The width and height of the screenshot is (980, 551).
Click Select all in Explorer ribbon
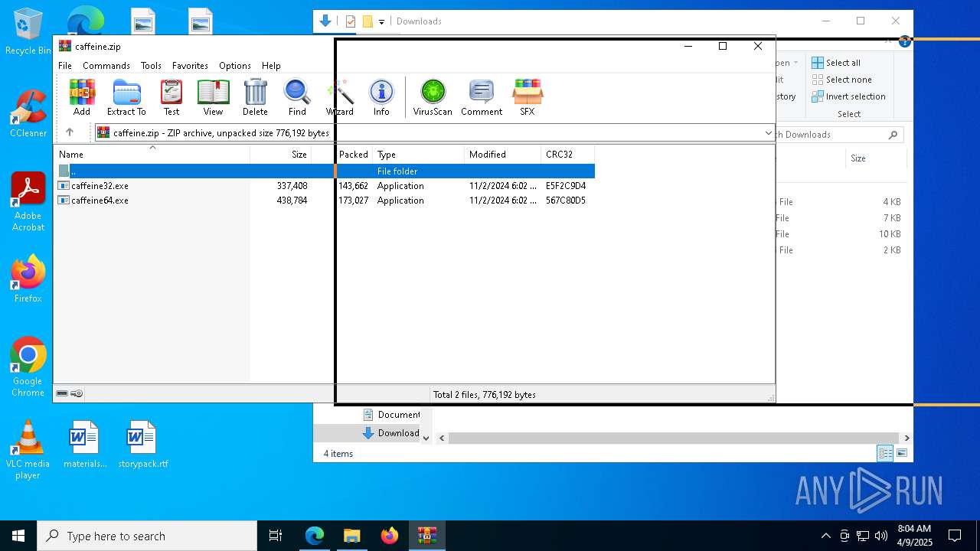point(836,63)
